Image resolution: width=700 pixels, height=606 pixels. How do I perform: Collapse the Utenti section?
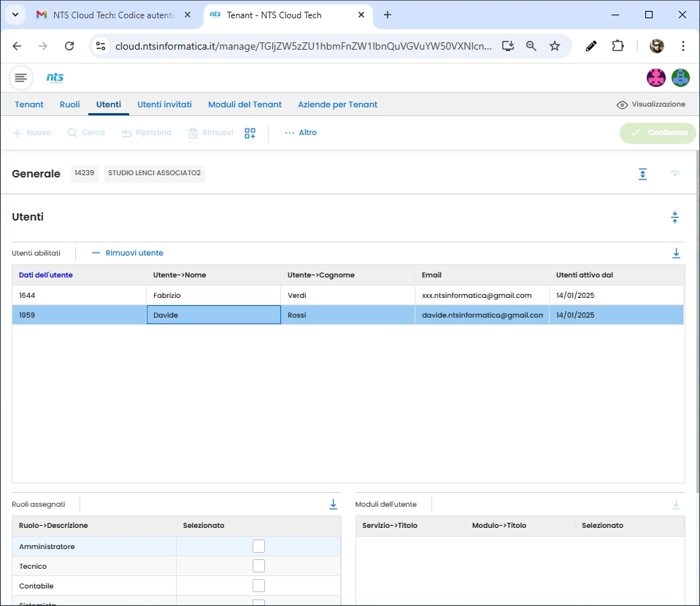coord(674,217)
